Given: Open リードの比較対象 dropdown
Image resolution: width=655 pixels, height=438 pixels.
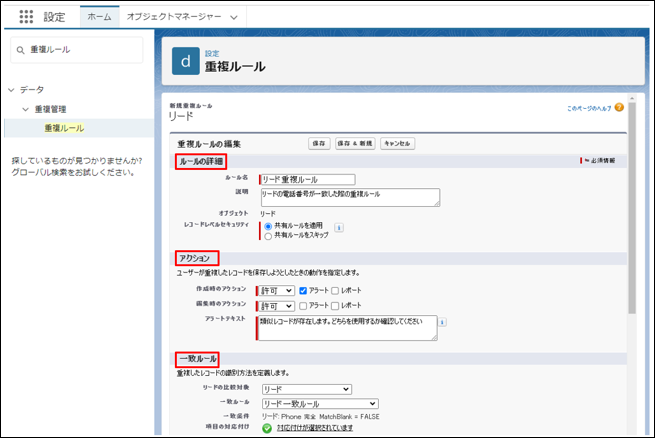Looking at the screenshot, I should [307, 389].
